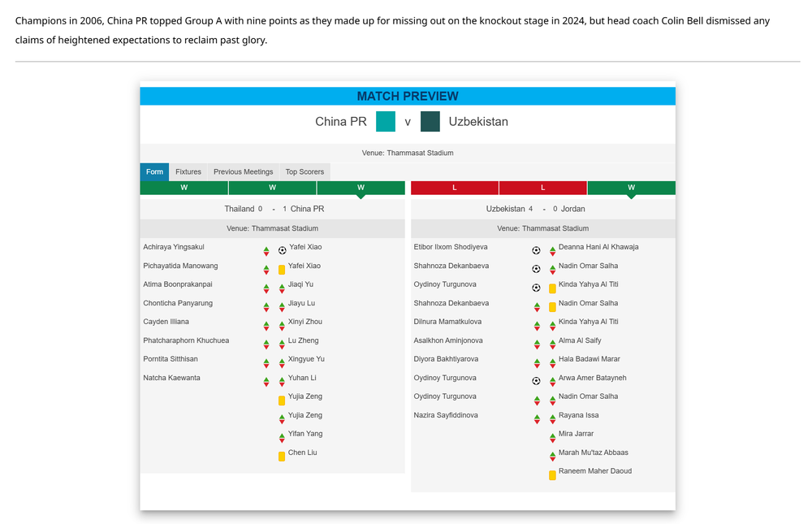The image size is (812, 524).
Task: Select the Top Scorers tab
Action: coord(304,171)
